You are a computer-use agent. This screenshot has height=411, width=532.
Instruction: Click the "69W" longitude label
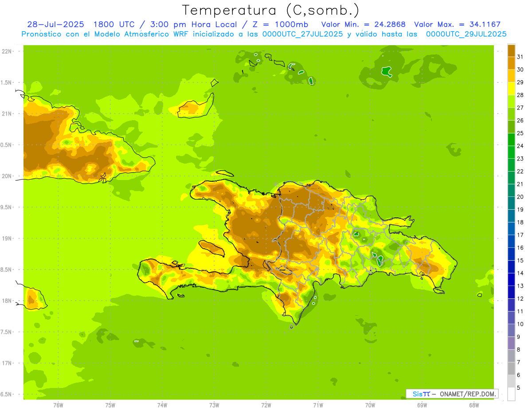422,405
